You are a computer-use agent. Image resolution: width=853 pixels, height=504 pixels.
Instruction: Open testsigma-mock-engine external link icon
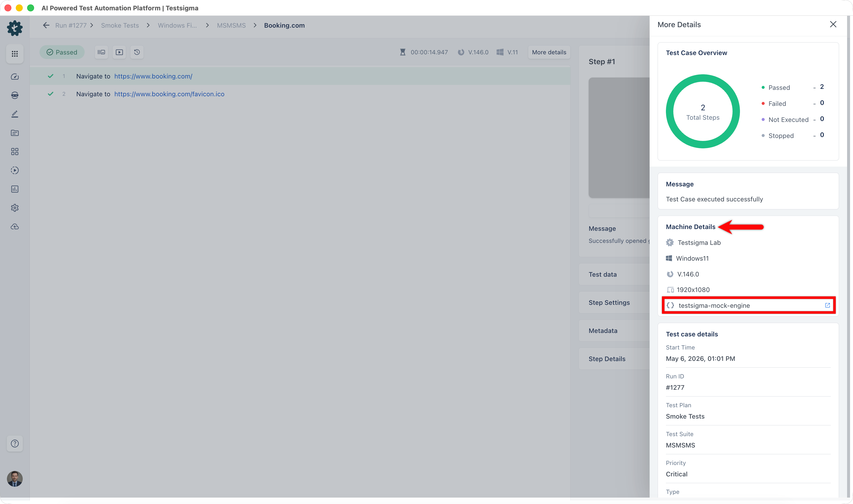828,305
